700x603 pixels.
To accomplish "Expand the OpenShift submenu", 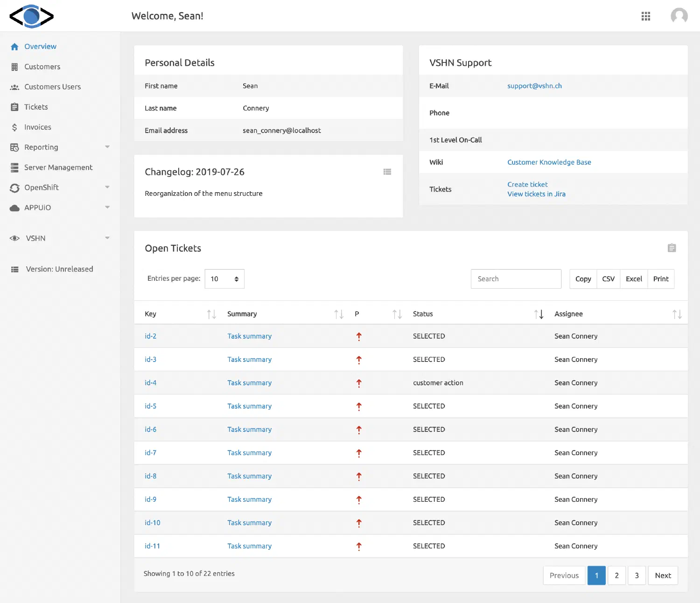I will [108, 187].
